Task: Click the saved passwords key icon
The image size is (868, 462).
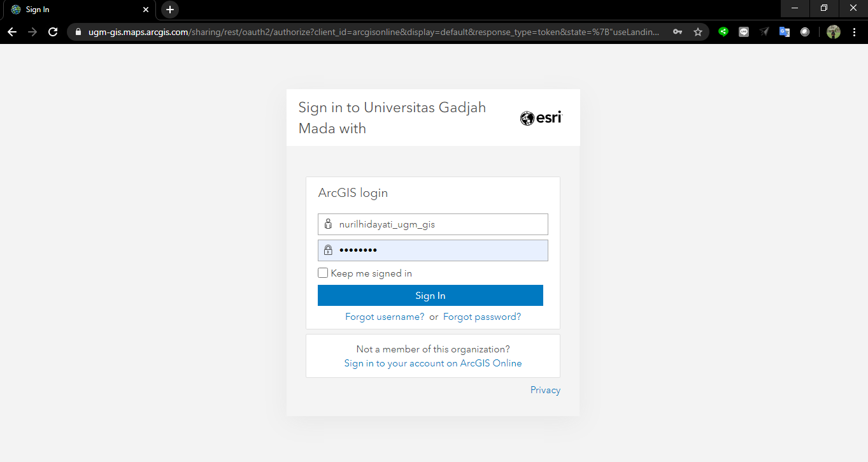Action: [x=678, y=32]
